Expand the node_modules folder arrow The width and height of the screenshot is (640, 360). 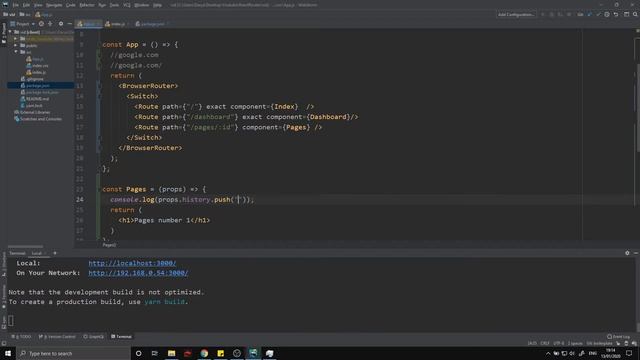pyautogui.click(x=16, y=39)
